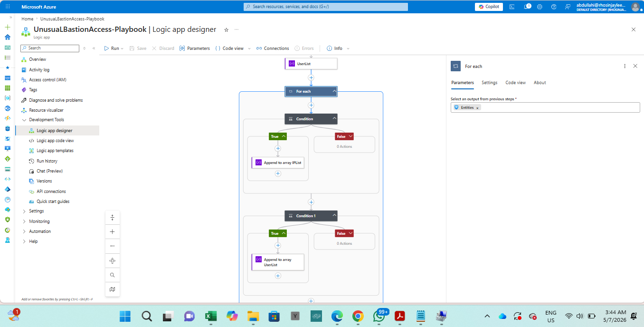Toggle the minimap canvas control

pyautogui.click(x=112, y=289)
